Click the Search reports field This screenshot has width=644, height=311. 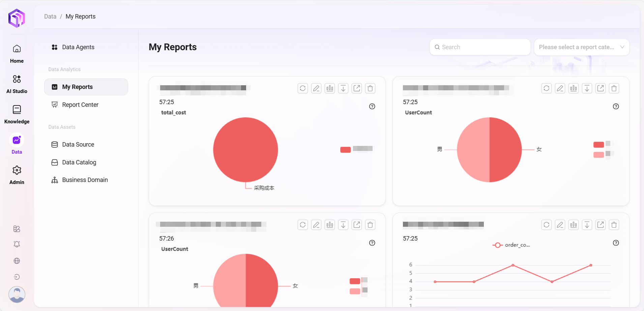tap(480, 47)
